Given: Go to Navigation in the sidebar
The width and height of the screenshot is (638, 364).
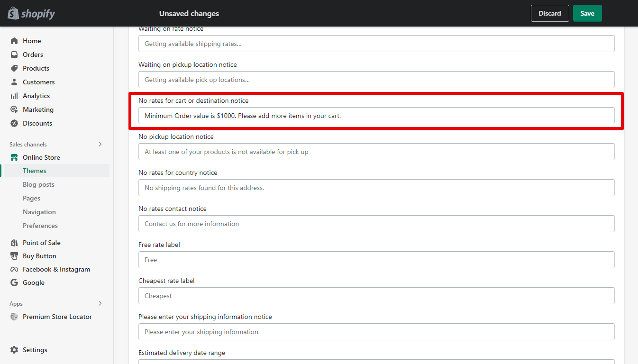Looking at the screenshot, I should (39, 212).
